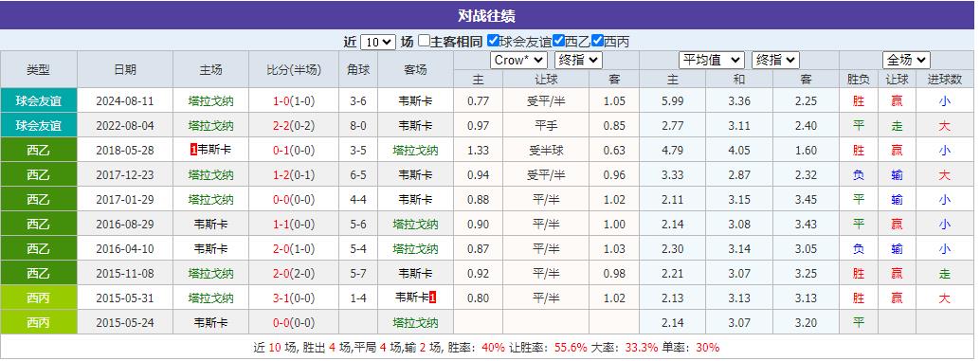Image resolution: width=980 pixels, height=361 pixels.
Task: Click the draw odds value 4.05
Action: (739, 150)
